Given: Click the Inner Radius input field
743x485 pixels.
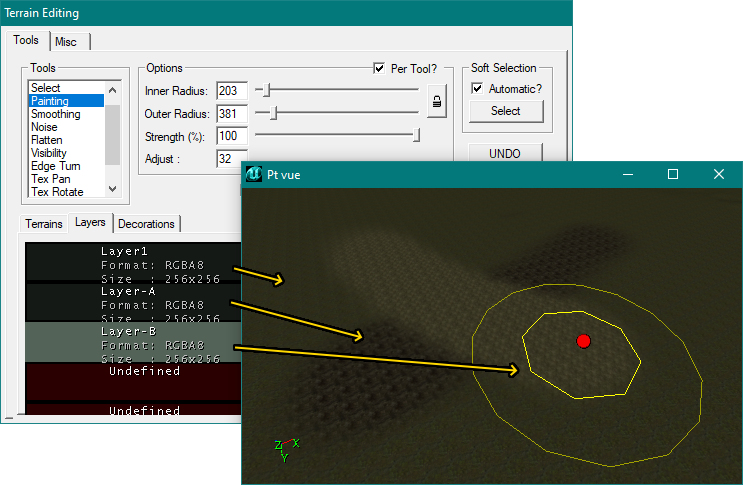Looking at the screenshot, I should (231, 92).
